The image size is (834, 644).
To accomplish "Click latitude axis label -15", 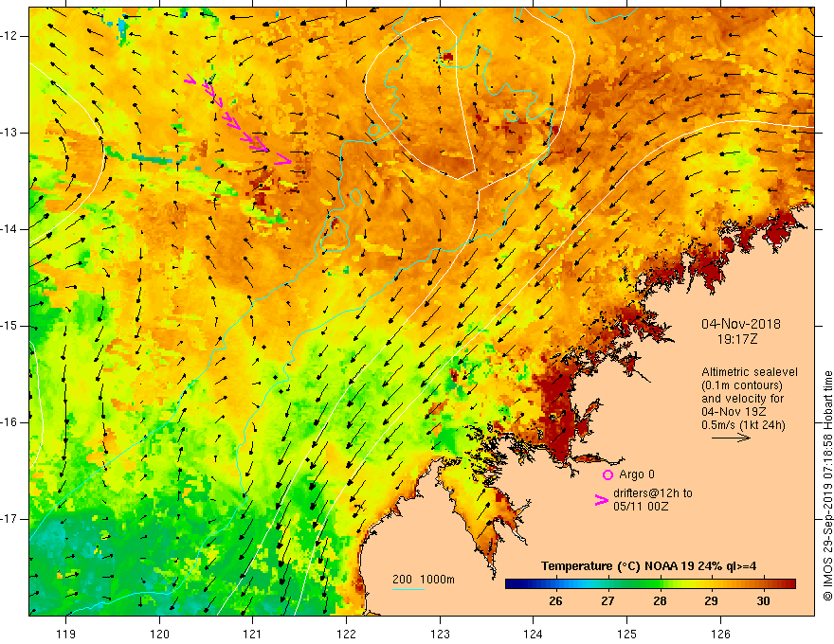I will 10,326.
